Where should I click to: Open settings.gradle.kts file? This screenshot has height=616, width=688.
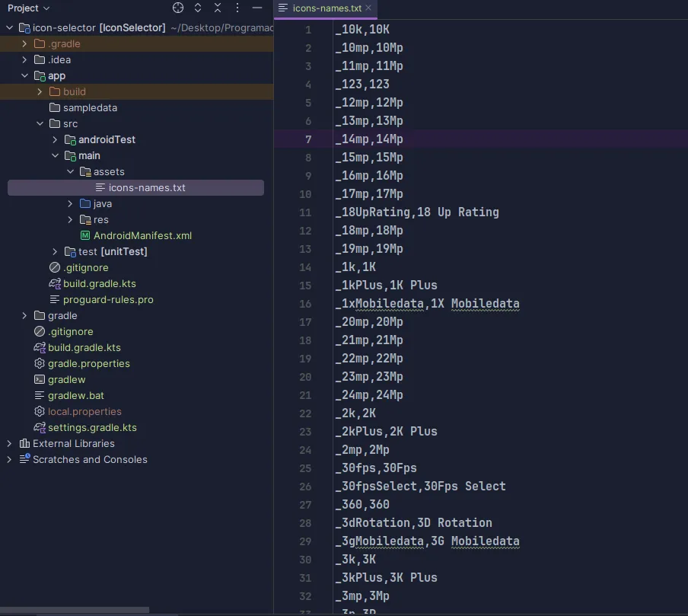pyautogui.click(x=92, y=428)
